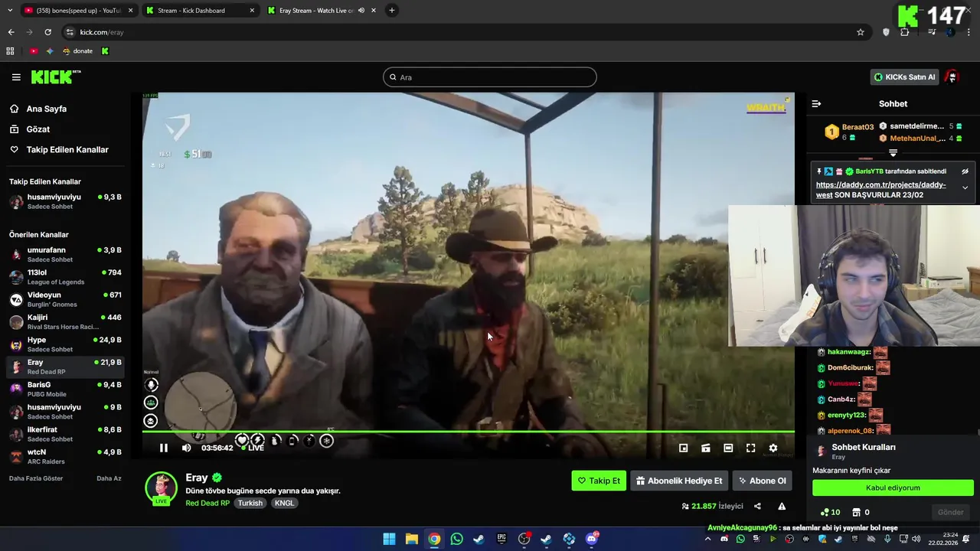Open WhatsApp from the taskbar
980x551 pixels.
click(x=456, y=539)
